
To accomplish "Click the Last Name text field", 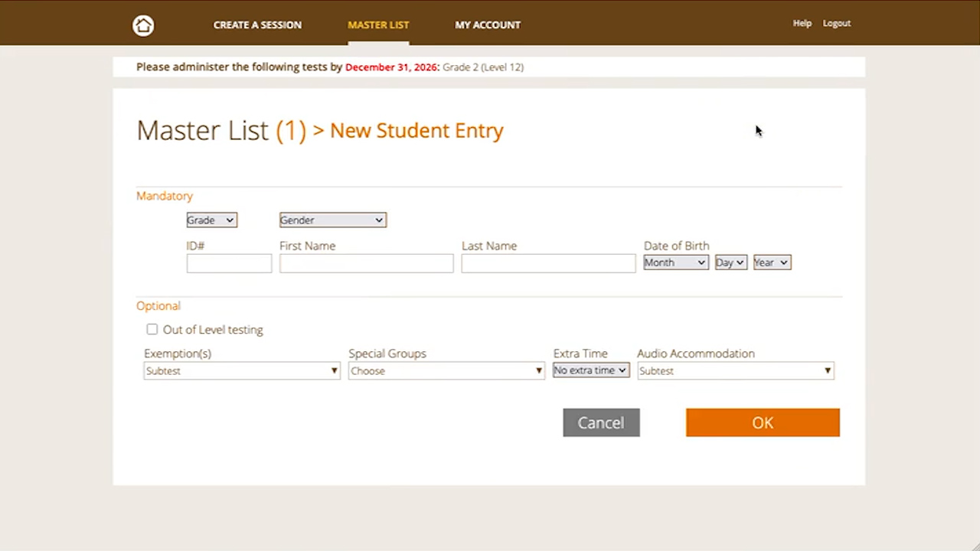I will pyautogui.click(x=548, y=263).
